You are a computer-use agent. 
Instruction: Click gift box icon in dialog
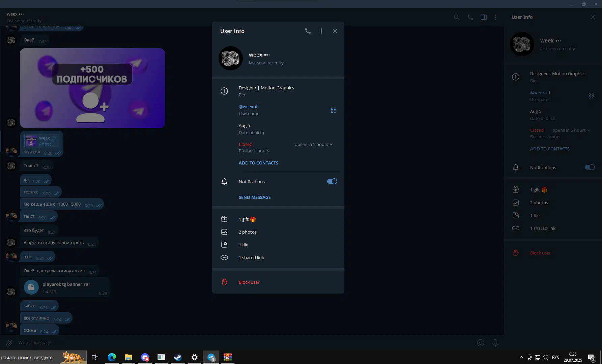[x=224, y=219]
